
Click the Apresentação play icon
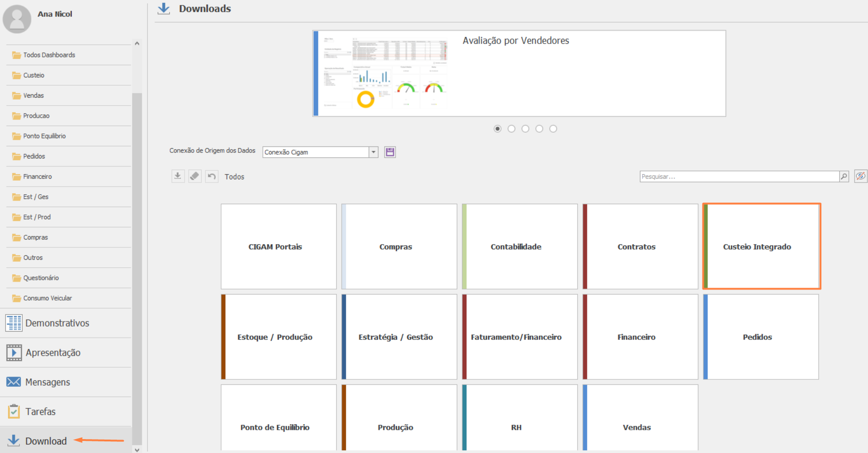(14, 352)
